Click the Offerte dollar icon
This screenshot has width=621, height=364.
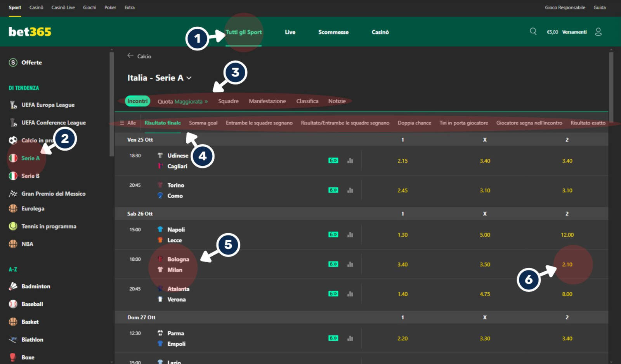point(13,62)
